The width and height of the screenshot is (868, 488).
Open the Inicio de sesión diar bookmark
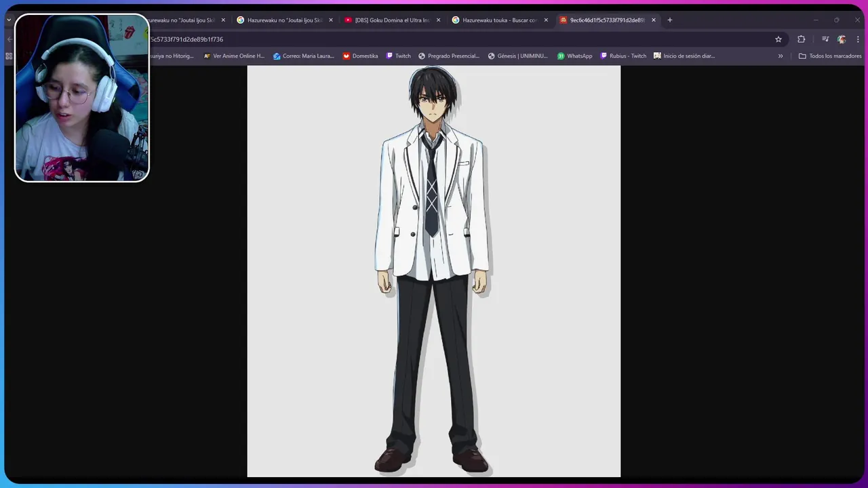(684, 56)
